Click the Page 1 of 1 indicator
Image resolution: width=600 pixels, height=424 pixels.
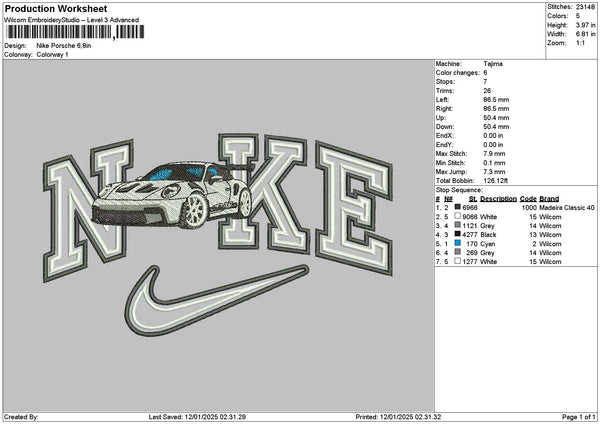coord(579,417)
